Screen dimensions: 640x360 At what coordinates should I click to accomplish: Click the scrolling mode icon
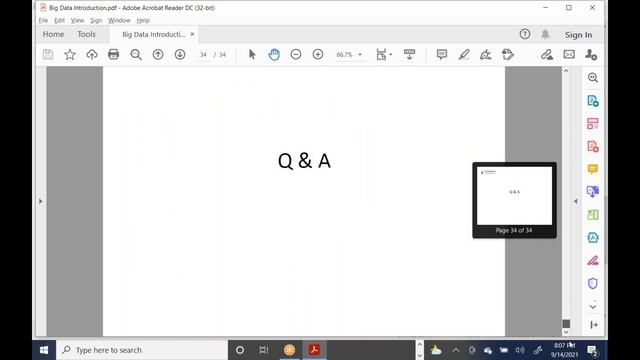click(409, 54)
